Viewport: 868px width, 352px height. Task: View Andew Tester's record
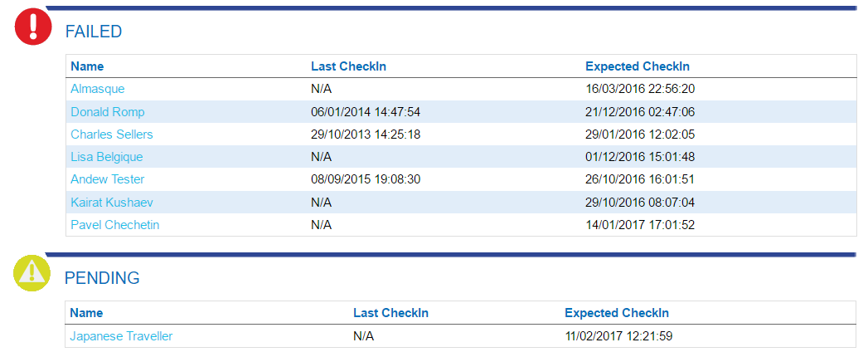[108, 179]
